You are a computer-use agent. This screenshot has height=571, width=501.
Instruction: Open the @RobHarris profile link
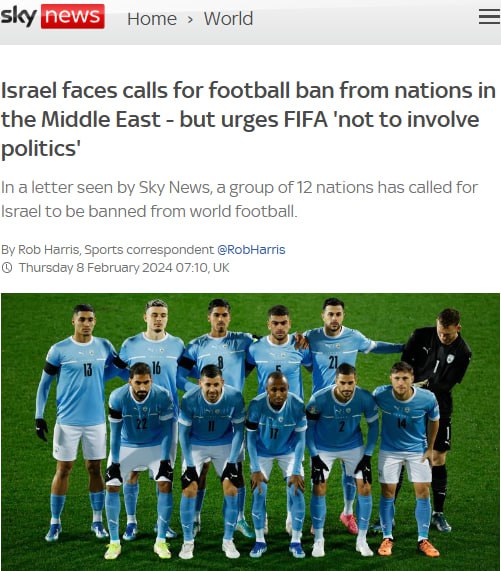coord(251,250)
